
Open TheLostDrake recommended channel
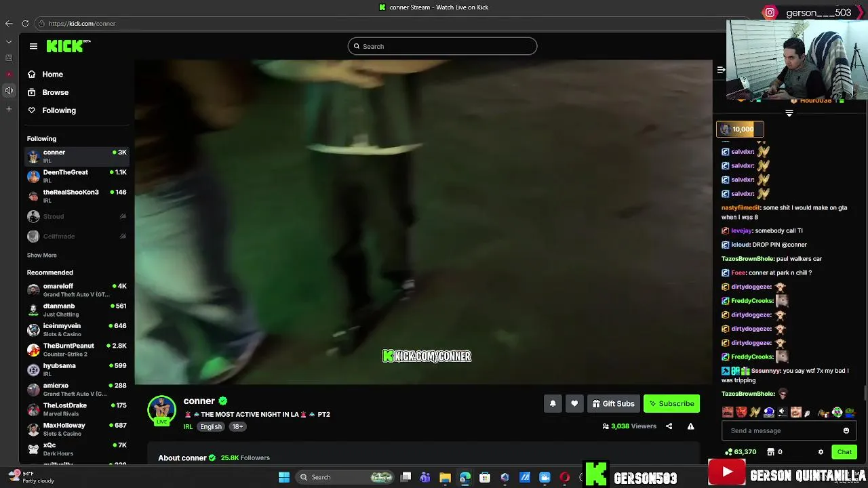click(x=77, y=409)
